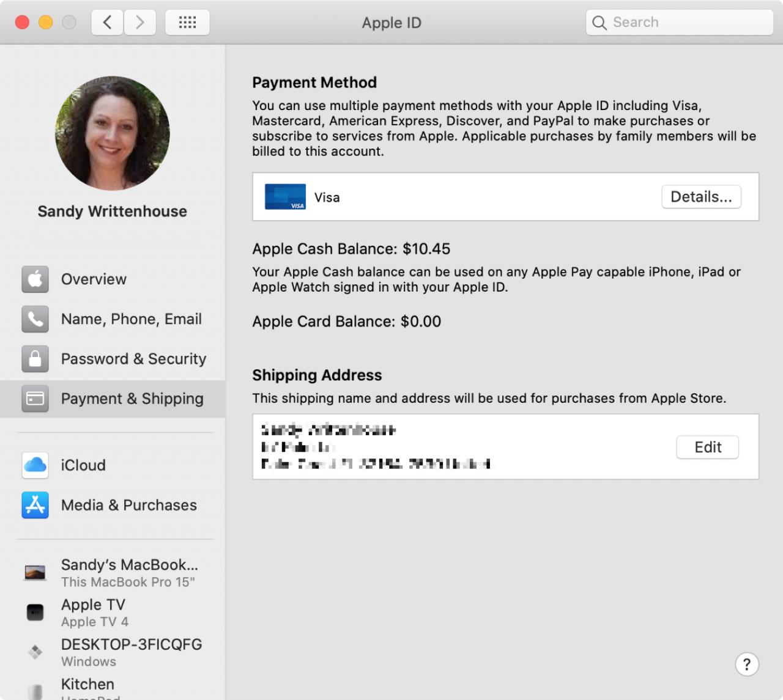Click the magnifier icon in Search
Image resolution: width=783 pixels, height=700 pixels.
tap(599, 23)
